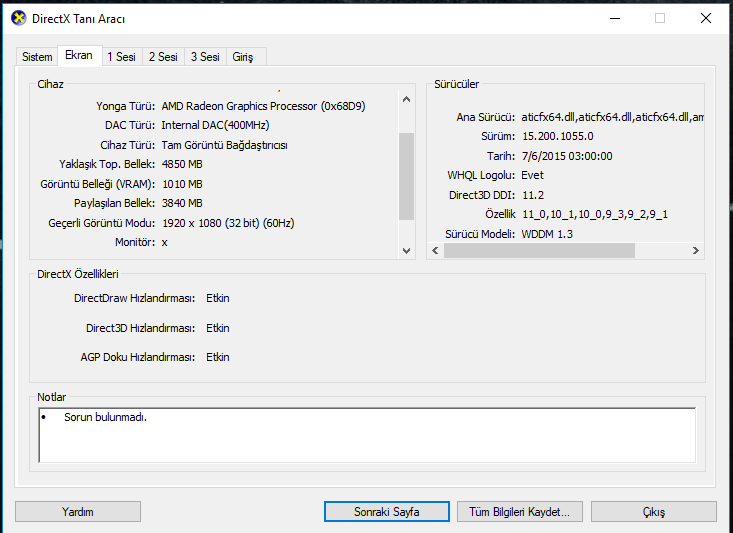
Task: Click the 'Yonga Türü:' label
Action: 125,106
